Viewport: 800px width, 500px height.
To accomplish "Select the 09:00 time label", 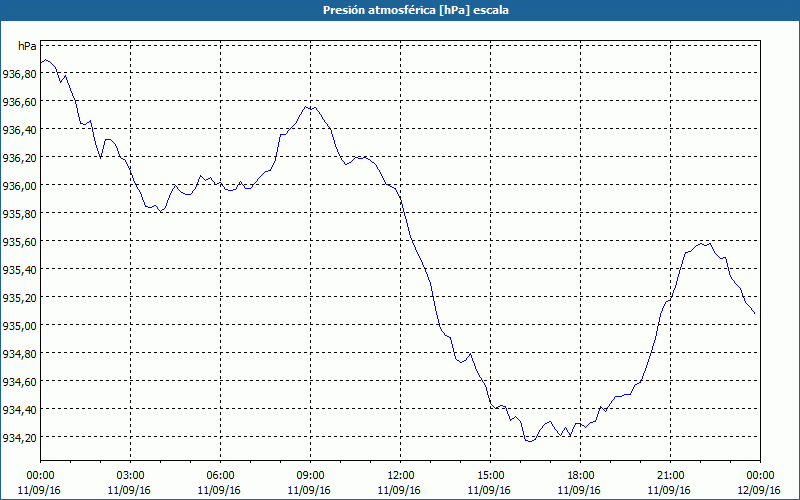I will (310, 476).
